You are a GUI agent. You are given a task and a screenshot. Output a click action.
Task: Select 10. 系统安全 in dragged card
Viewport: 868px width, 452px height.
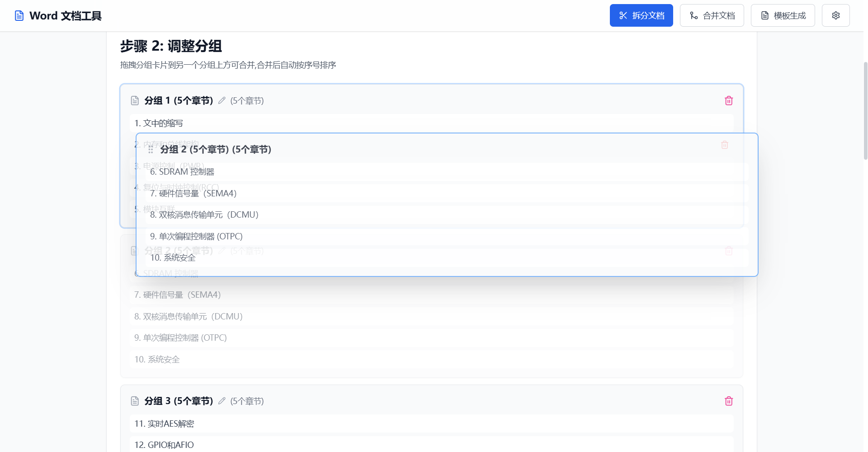coord(447,258)
